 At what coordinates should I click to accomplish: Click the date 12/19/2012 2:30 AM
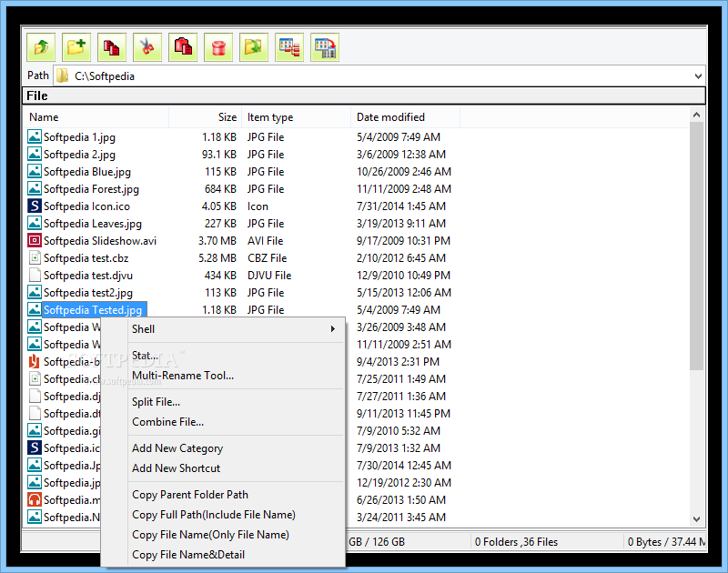point(403,483)
